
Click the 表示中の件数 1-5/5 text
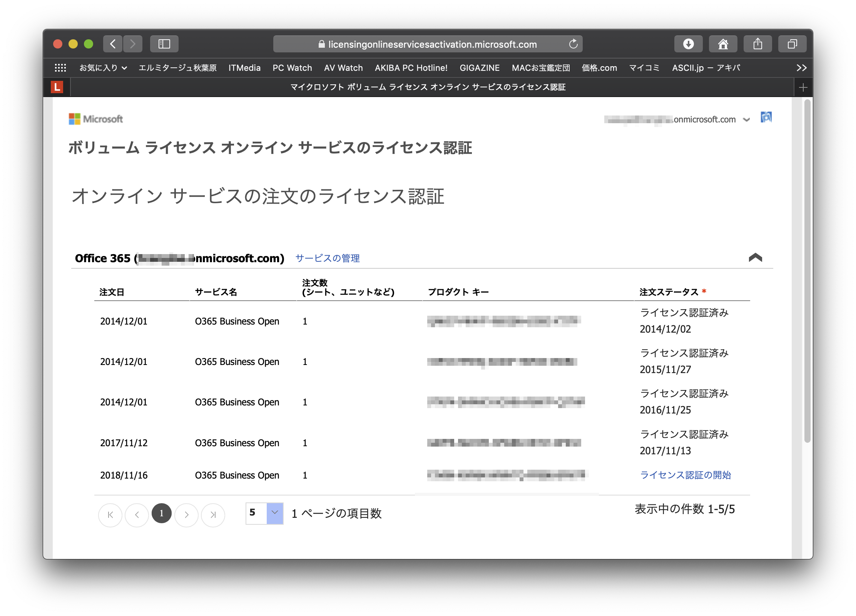pos(685,509)
